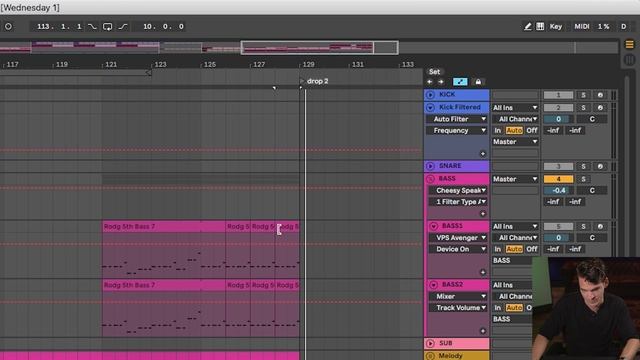The width and height of the screenshot is (640, 360).
Task: Switch to session view via vertical bars icon
Action: click(629, 60)
